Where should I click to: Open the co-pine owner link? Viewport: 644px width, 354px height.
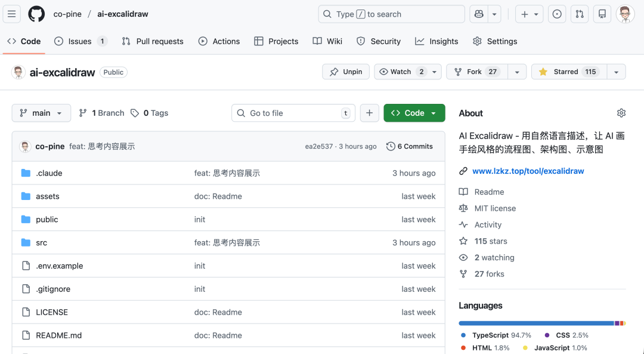67,14
